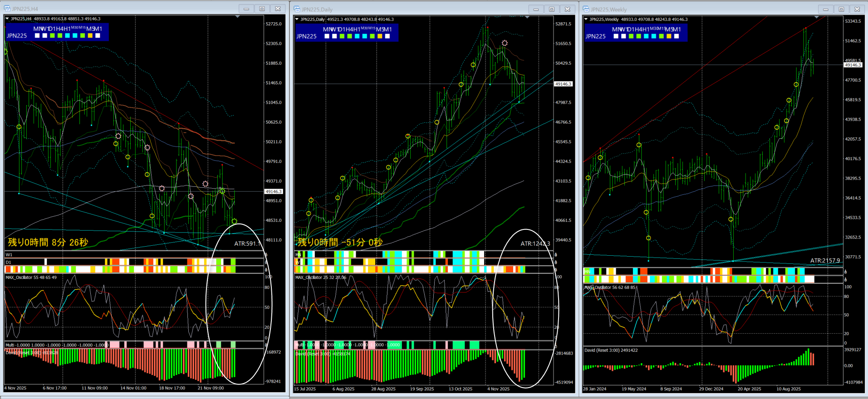Click the H4 green square in the Daily chart panel
This screenshot has height=399, width=868.
[x=349, y=36]
